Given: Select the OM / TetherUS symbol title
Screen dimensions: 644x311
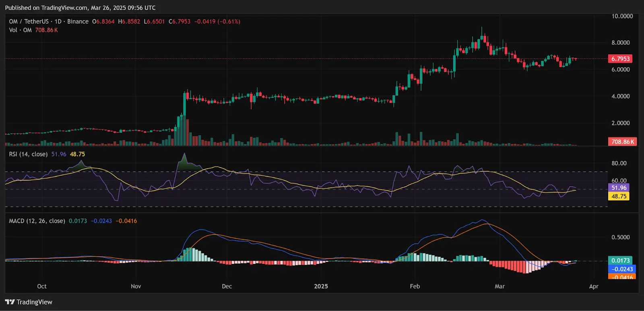Looking at the screenshot, I should coord(29,21).
